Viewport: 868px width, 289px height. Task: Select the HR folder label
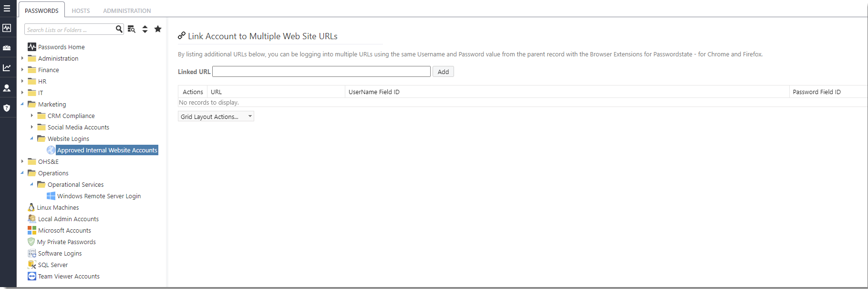pyautogui.click(x=42, y=81)
